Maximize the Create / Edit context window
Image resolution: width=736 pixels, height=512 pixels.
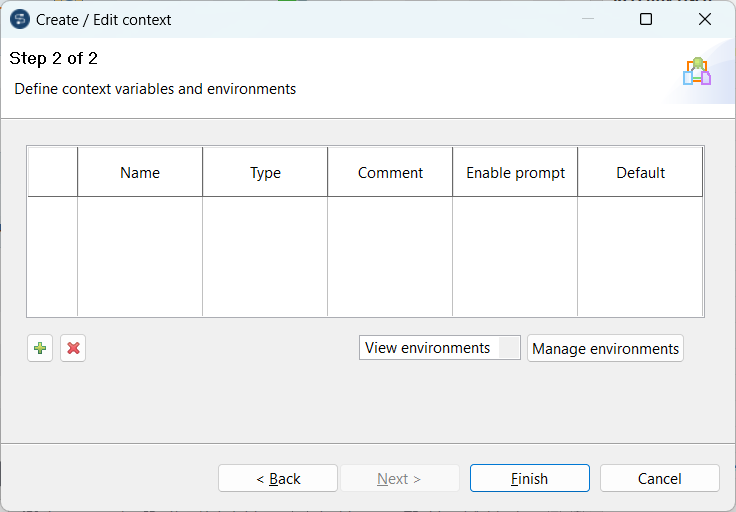point(646,19)
